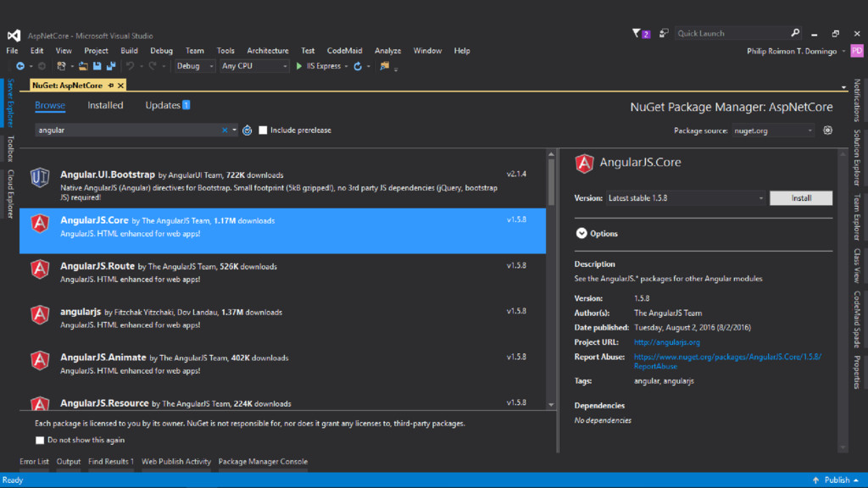Click the Find in Files toolbar icon
This screenshot has height=488, width=868.
tap(384, 66)
